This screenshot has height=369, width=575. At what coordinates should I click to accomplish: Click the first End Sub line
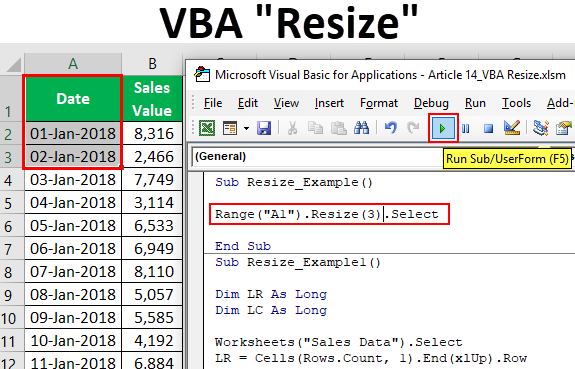coord(243,246)
